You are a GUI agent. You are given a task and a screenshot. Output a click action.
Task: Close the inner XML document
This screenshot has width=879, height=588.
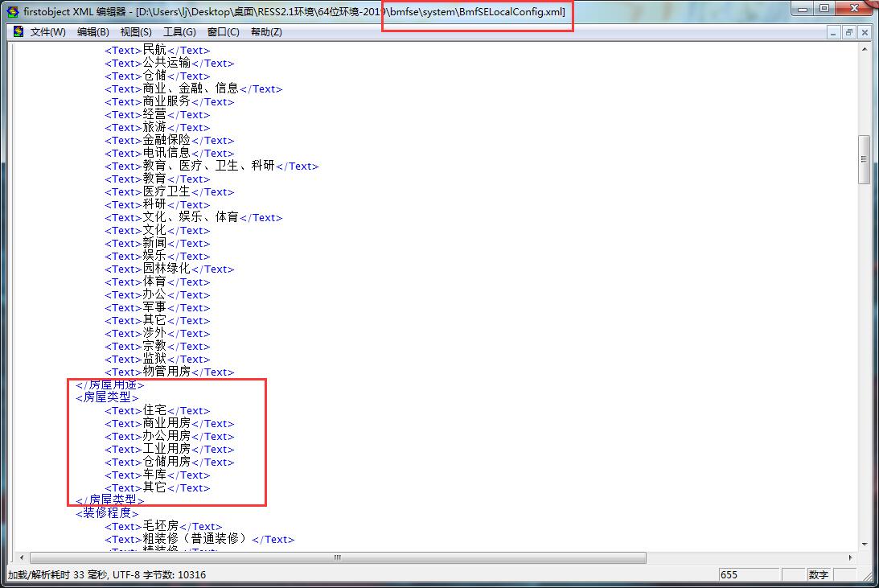pyautogui.click(x=864, y=32)
